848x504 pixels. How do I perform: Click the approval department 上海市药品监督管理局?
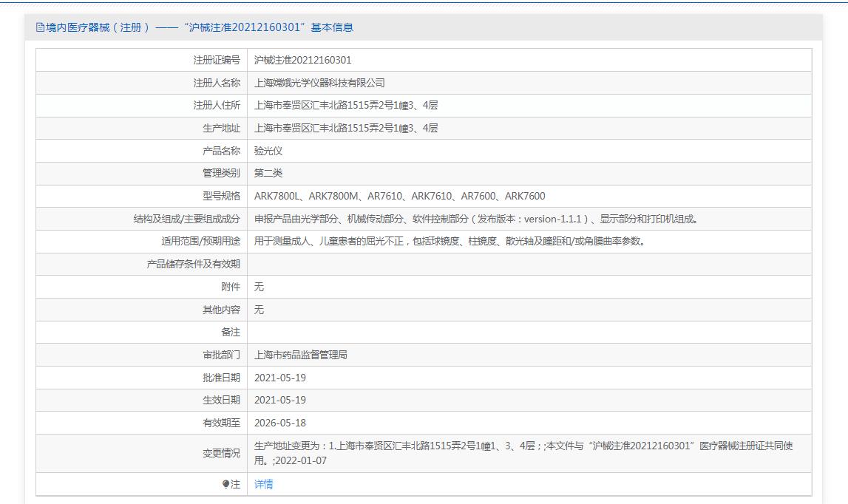301,355
